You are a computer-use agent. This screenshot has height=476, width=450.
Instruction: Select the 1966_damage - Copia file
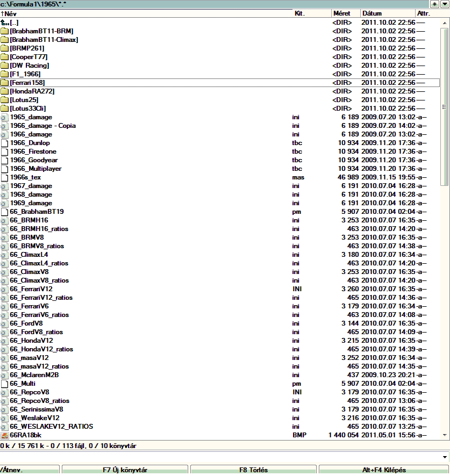coord(220,126)
